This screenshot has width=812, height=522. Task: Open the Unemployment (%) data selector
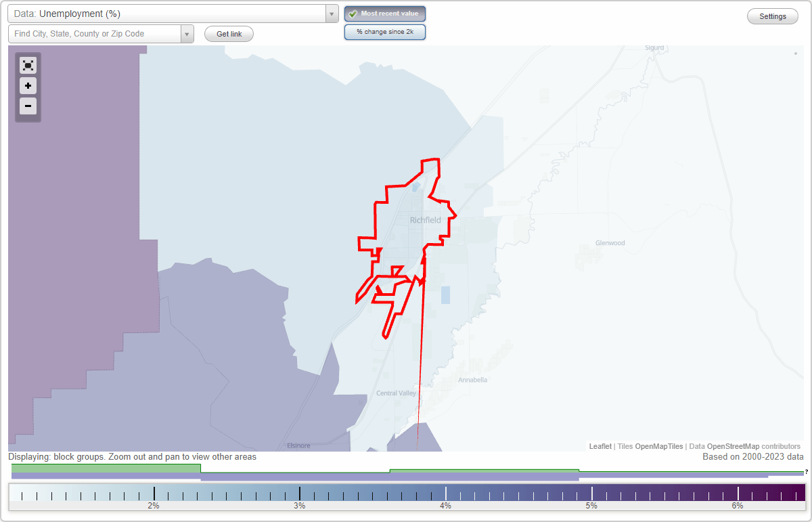pyautogui.click(x=169, y=14)
